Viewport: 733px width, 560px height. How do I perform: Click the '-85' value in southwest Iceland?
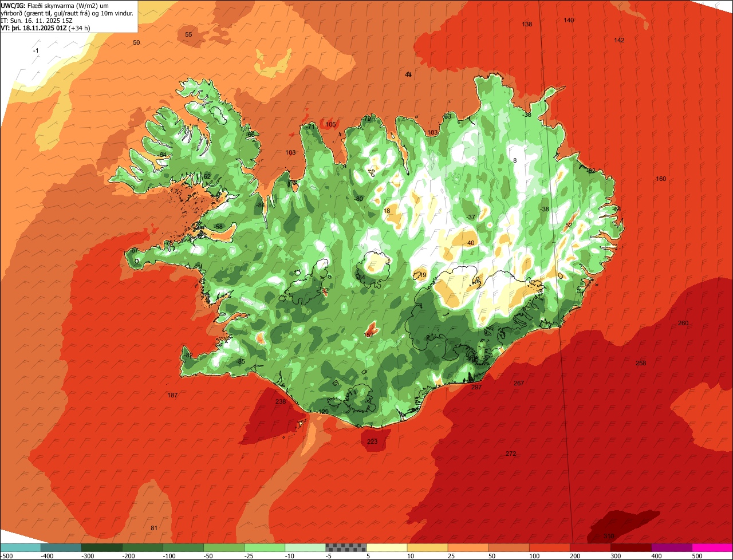tap(241, 361)
